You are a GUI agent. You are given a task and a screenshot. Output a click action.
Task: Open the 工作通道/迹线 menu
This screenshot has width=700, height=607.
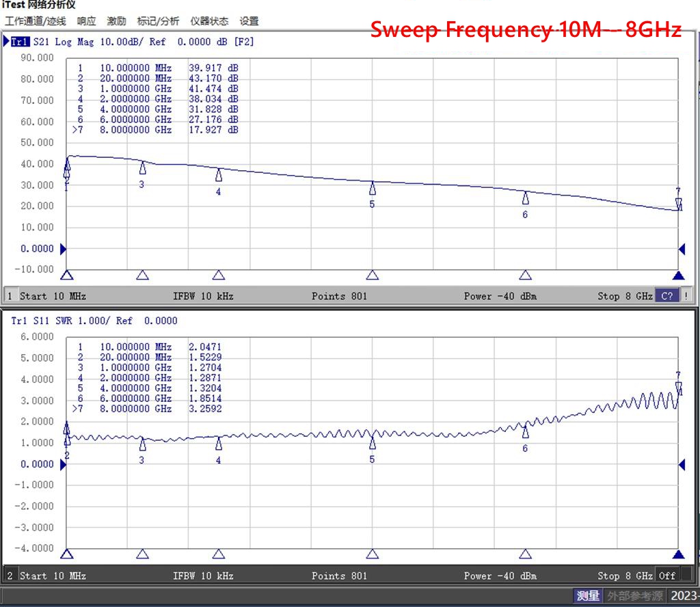click(x=36, y=21)
